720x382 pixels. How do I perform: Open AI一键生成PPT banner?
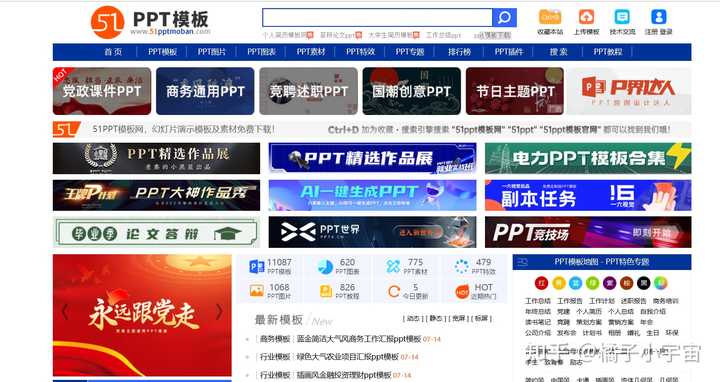(x=372, y=195)
